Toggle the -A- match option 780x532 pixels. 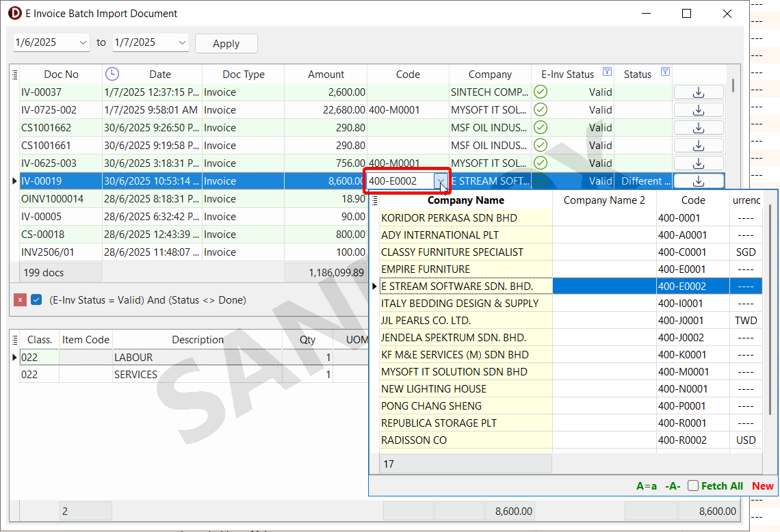[673, 486]
